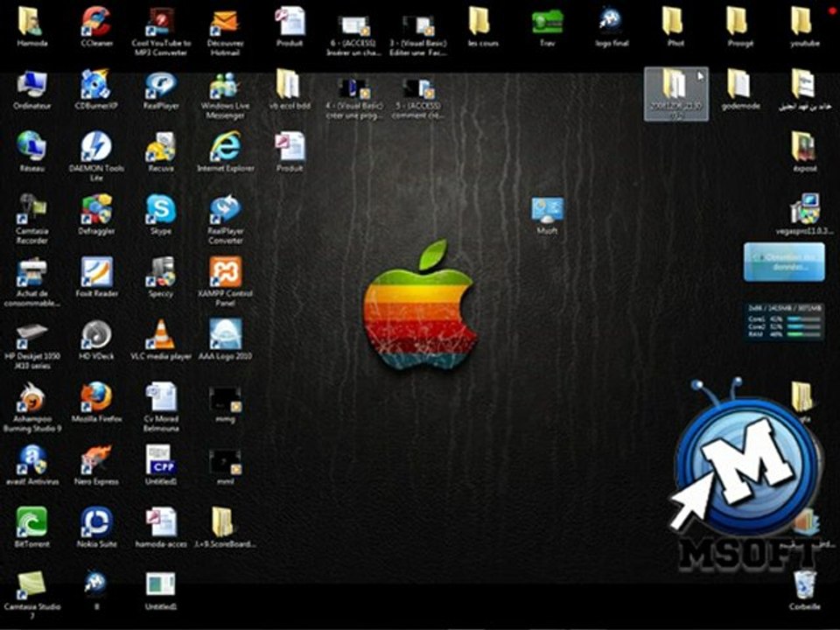Select the Msoft icon
Screen dimensions: 840x630
pyautogui.click(x=547, y=215)
